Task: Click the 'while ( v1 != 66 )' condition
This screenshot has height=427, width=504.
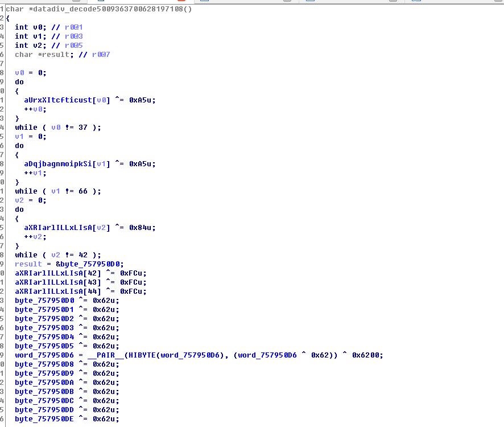Action: point(58,191)
